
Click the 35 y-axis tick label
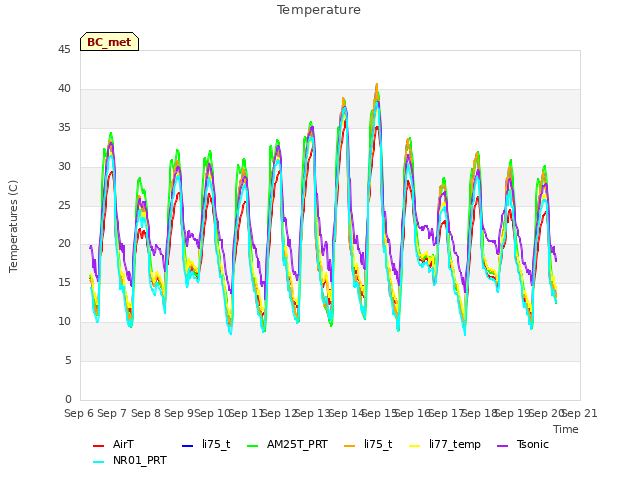64,128
